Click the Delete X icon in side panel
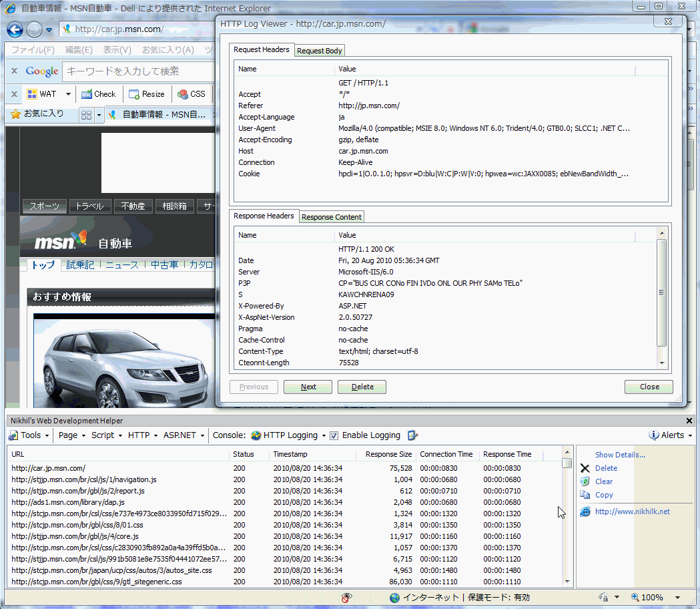Viewport: 700px width, 609px height. point(585,468)
